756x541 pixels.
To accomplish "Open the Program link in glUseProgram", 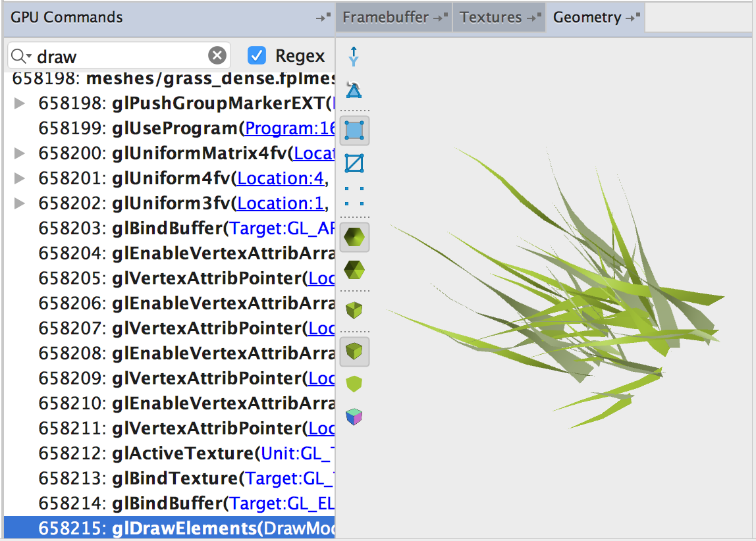I will tap(290, 128).
